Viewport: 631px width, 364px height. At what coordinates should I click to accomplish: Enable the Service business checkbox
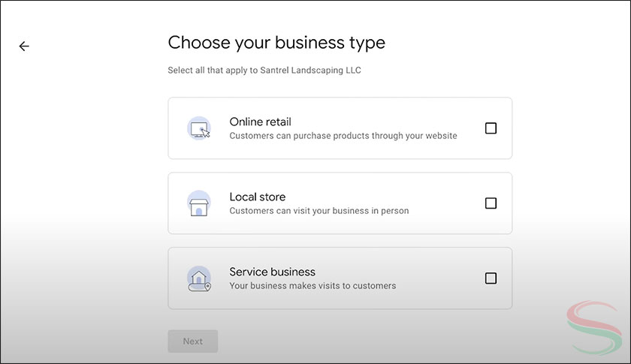491,278
